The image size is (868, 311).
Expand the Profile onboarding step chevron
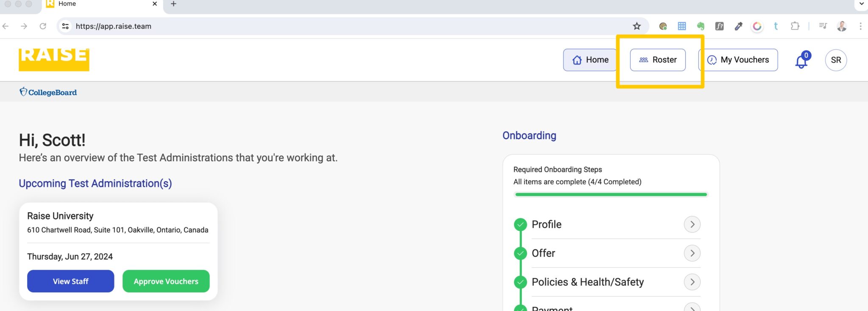pyautogui.click(x=692, y=224)
